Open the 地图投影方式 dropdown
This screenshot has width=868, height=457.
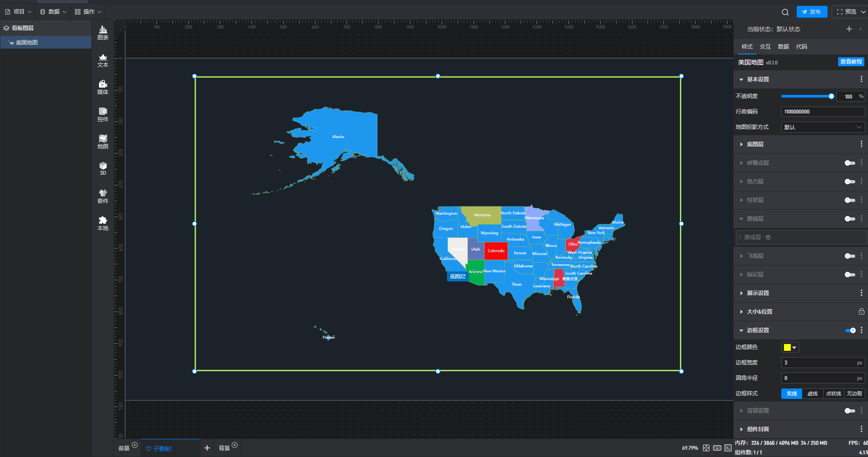823,127
